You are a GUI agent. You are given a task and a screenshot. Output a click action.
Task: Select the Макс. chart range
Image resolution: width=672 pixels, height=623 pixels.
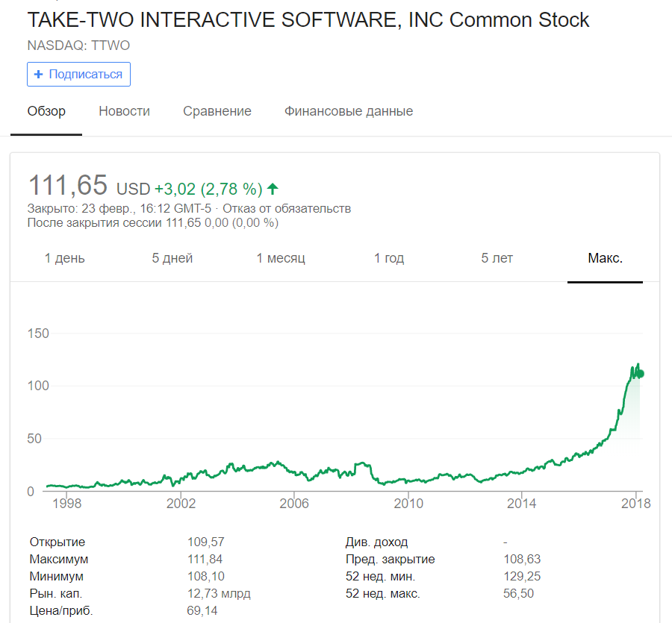click(605, 258)
